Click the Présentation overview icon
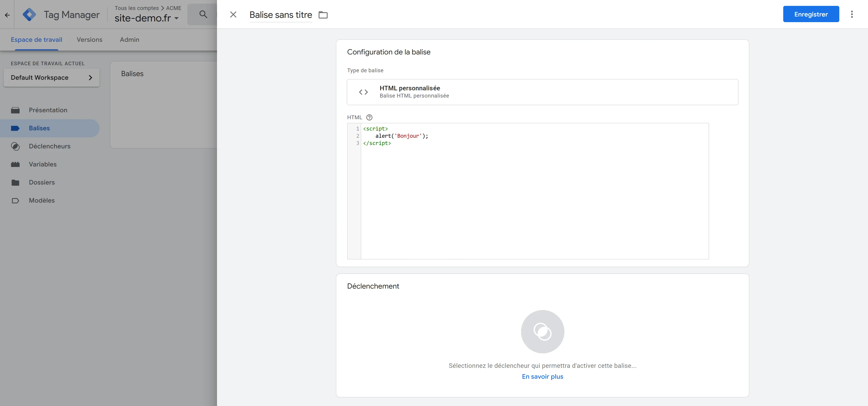This screenshot has width=868, height=406. coord(16,110)
